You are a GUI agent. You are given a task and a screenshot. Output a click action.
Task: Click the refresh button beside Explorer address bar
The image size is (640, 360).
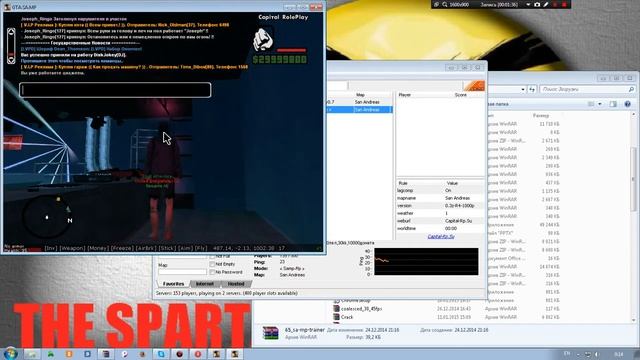532,89
